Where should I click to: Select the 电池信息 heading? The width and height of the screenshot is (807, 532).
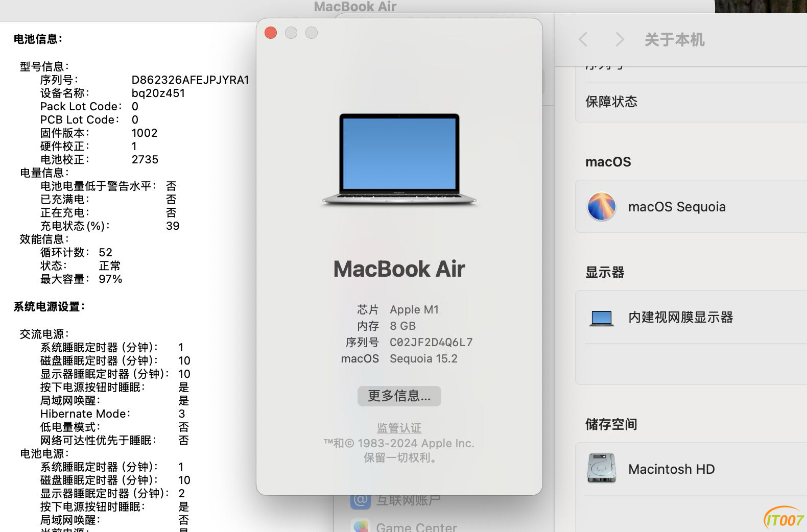(x=38, y=39)
